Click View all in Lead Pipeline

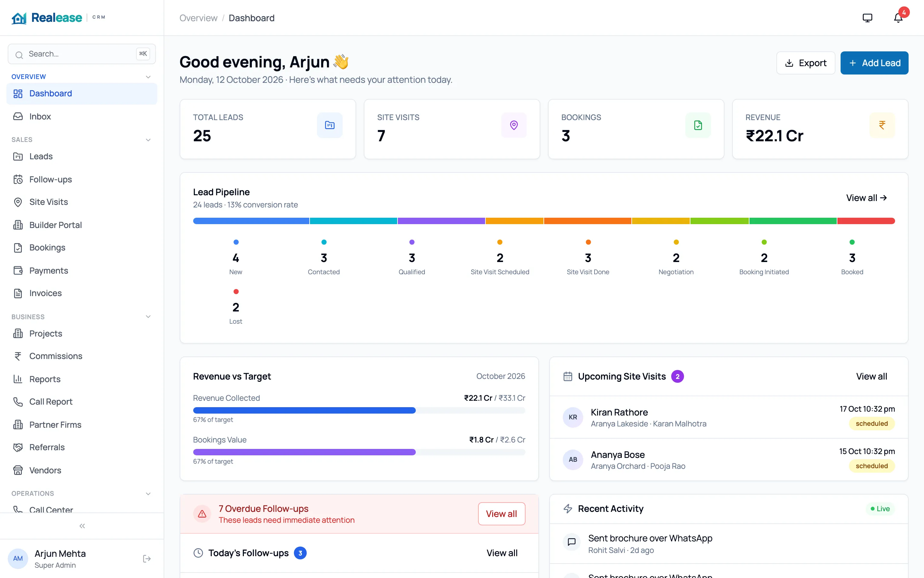point(866,197)
